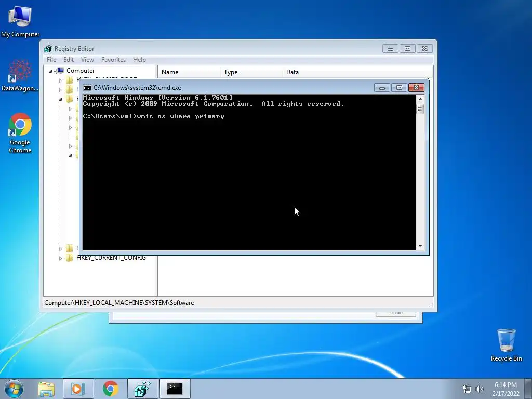Expand the first hive arrow under Computer
532x399 pixels.
pos(60,81)
